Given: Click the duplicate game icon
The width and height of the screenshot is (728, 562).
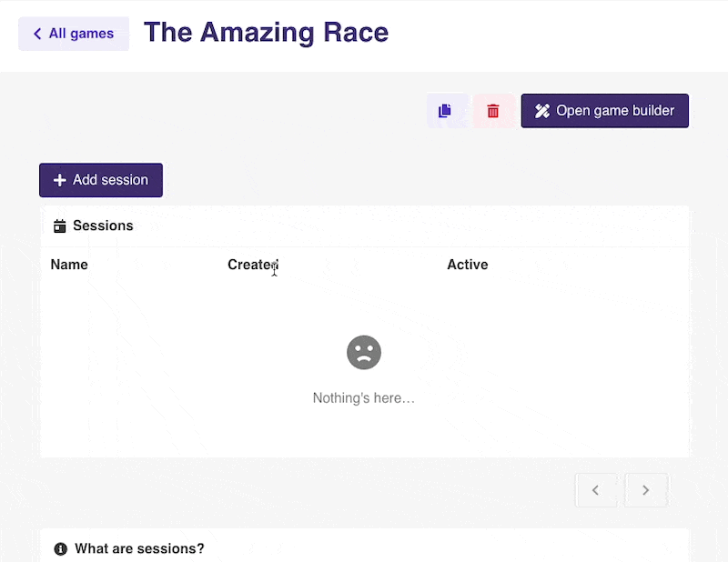Looking at the screenshot, I should pos(446,110).
